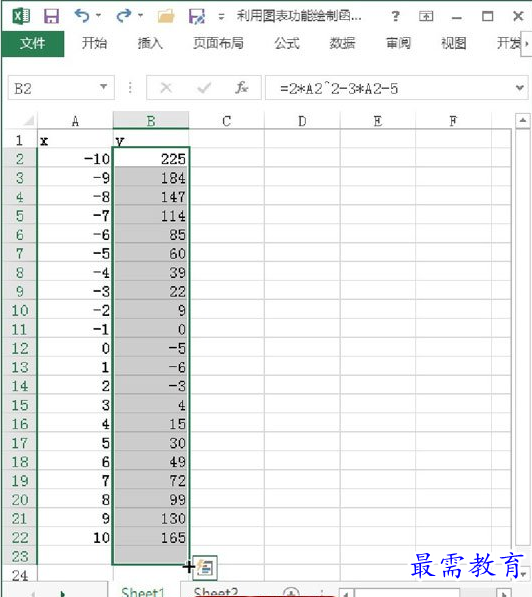
Task: Open the undo history dropdown arrow
Action: [x=99, y=16]
